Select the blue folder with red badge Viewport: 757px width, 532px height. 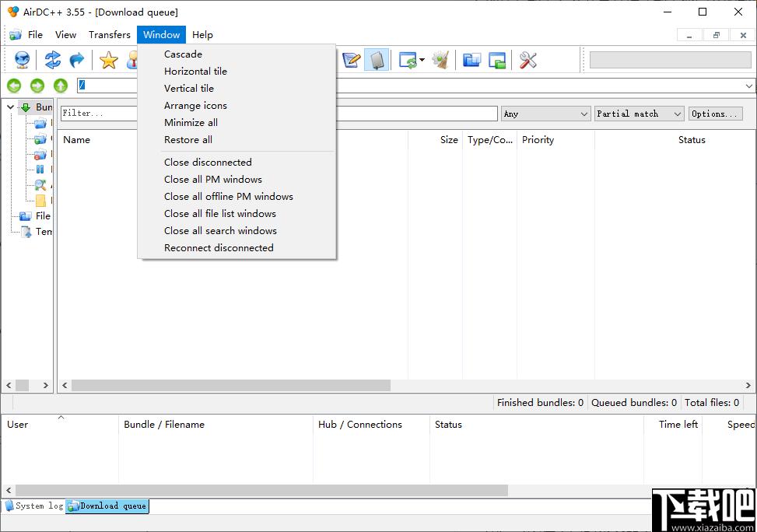[40, 155]
